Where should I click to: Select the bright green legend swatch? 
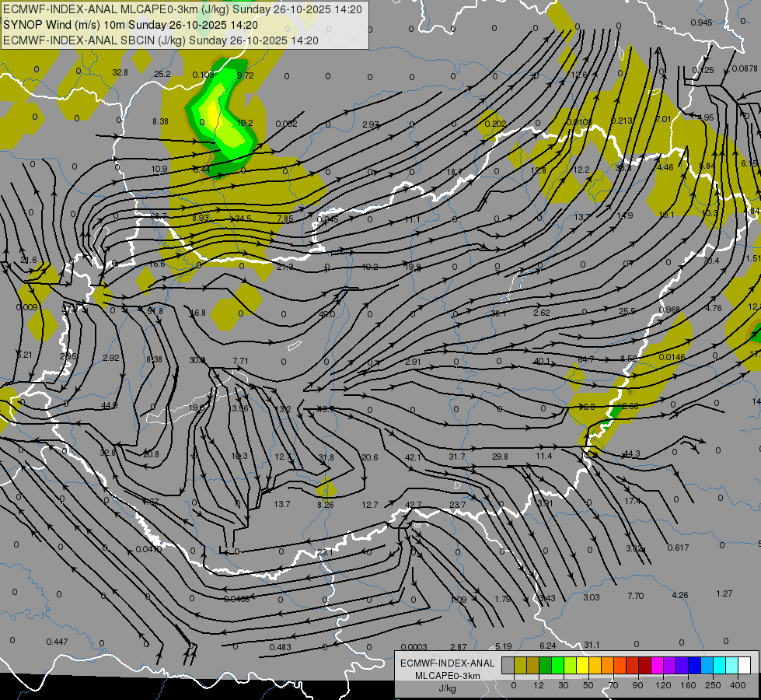(x=558, y=665)
